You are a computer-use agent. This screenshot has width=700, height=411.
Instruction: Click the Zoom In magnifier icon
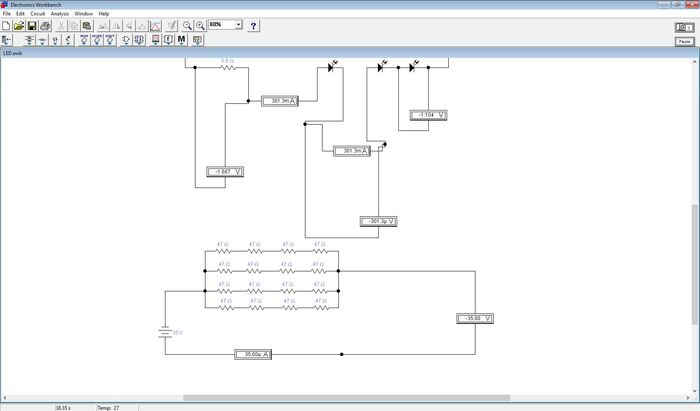200,25
